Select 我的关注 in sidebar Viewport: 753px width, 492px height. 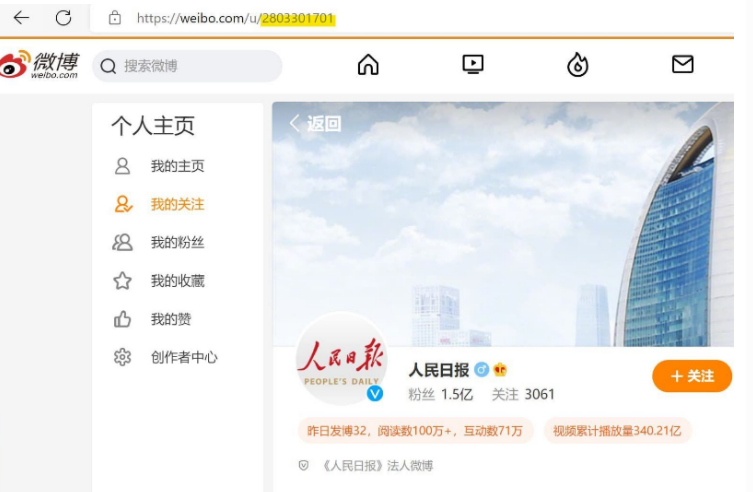coord(178,204)
